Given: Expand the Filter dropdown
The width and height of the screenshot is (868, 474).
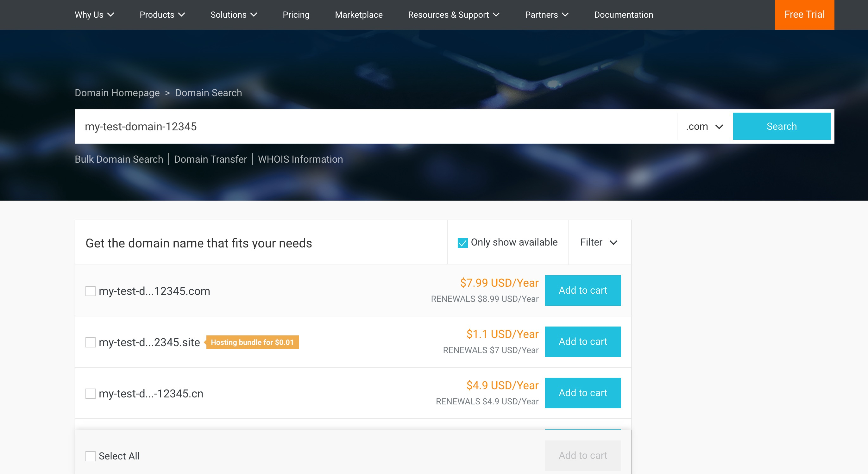Looking at the screenshot, I should click(x=599, y=242).
